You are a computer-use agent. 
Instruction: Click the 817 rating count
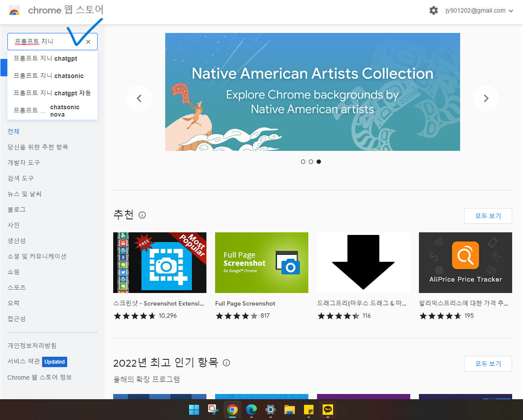[x=265, y=316]
